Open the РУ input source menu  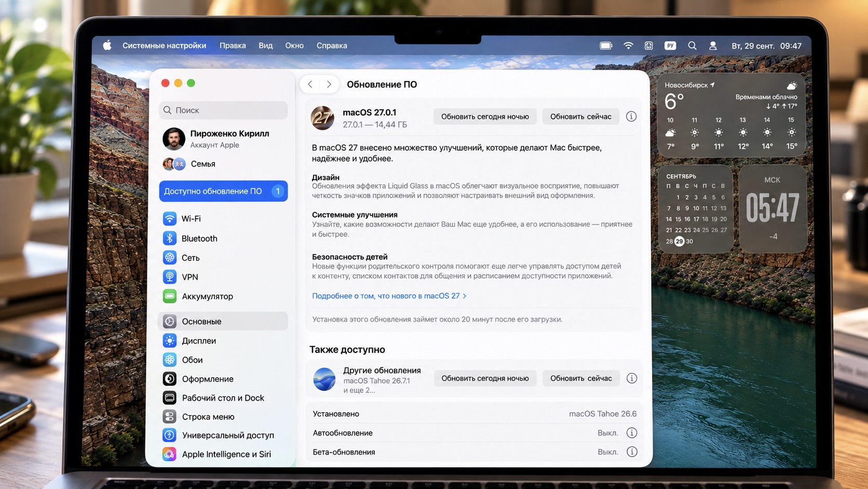[670, 46]
